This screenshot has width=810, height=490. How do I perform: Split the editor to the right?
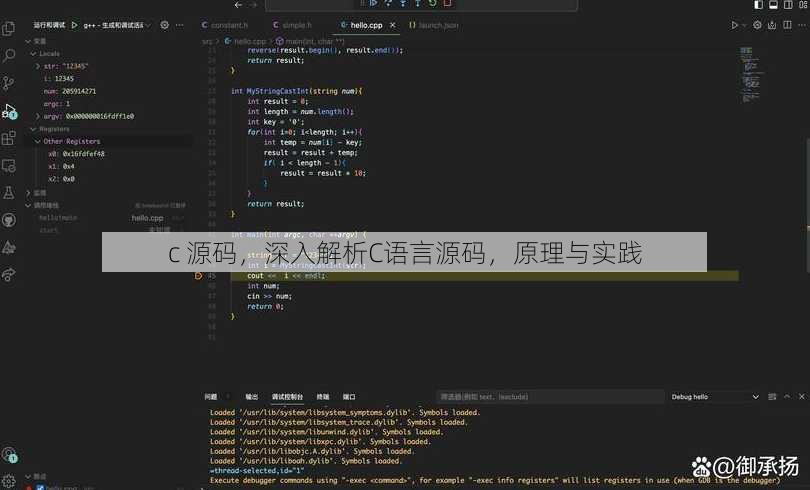(787, 25)
